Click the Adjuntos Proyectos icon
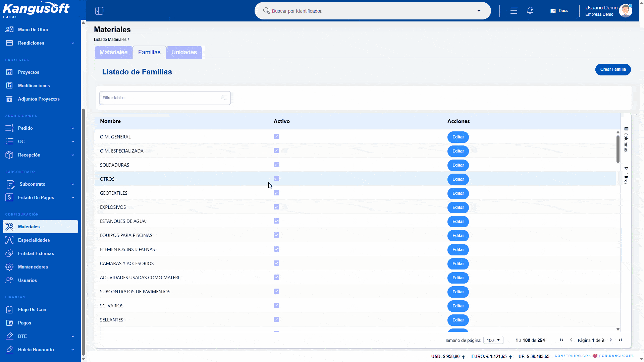The width and height of the screenshot is (644, 362). (9, 99)
